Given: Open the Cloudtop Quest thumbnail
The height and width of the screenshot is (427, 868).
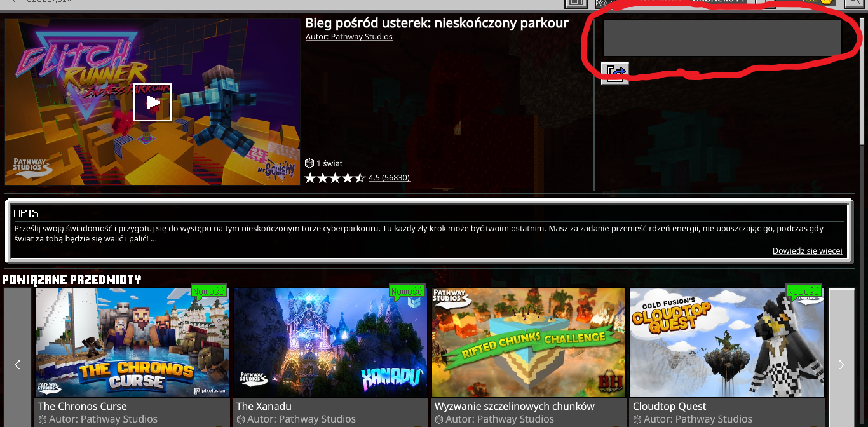Looking at the screenshot, I should point(727,343).
